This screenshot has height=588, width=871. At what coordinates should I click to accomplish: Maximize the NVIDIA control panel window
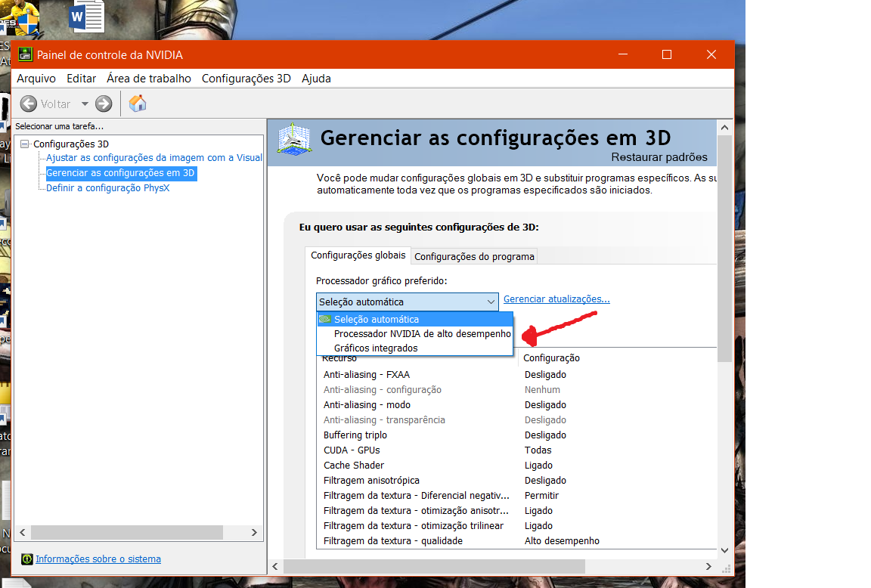[x=667, y=54]
